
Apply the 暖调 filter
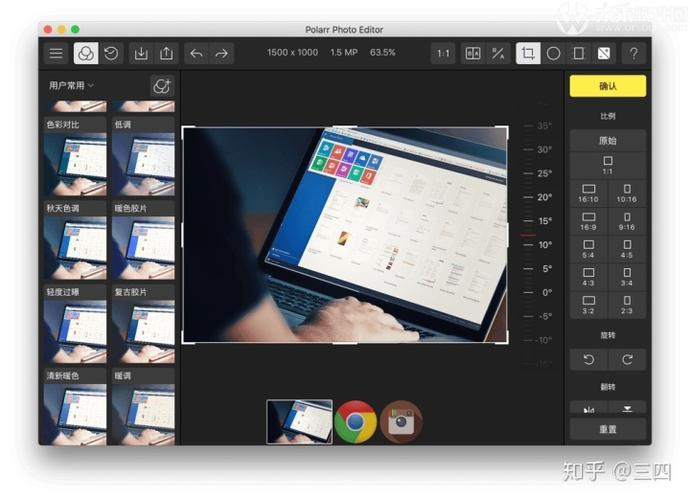coord(143,407)
